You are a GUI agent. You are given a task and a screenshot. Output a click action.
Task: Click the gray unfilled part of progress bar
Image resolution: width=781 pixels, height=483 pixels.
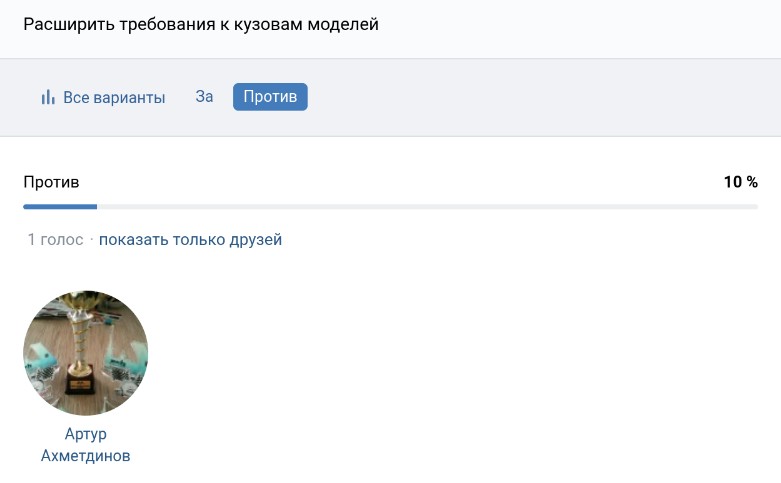[420, 207]
